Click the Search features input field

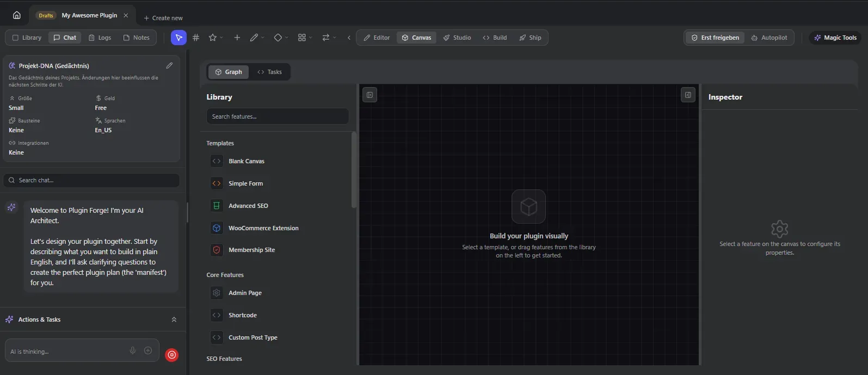(x=278, y=116)
